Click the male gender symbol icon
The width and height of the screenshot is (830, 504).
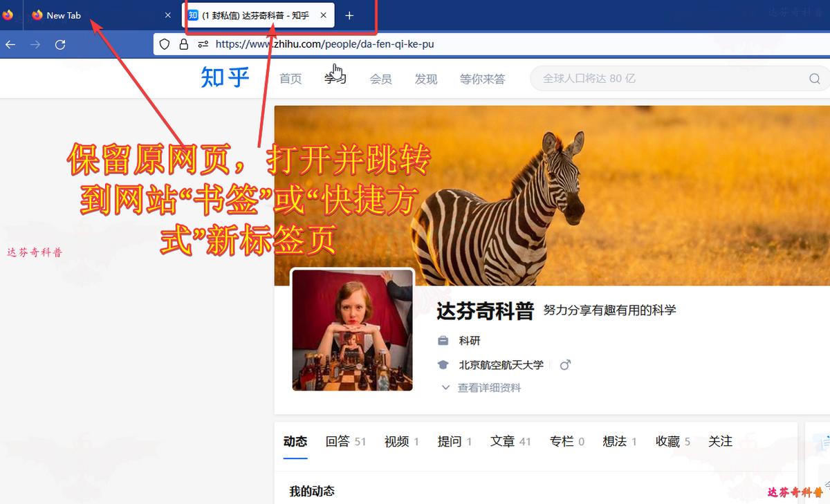[565, 364]
